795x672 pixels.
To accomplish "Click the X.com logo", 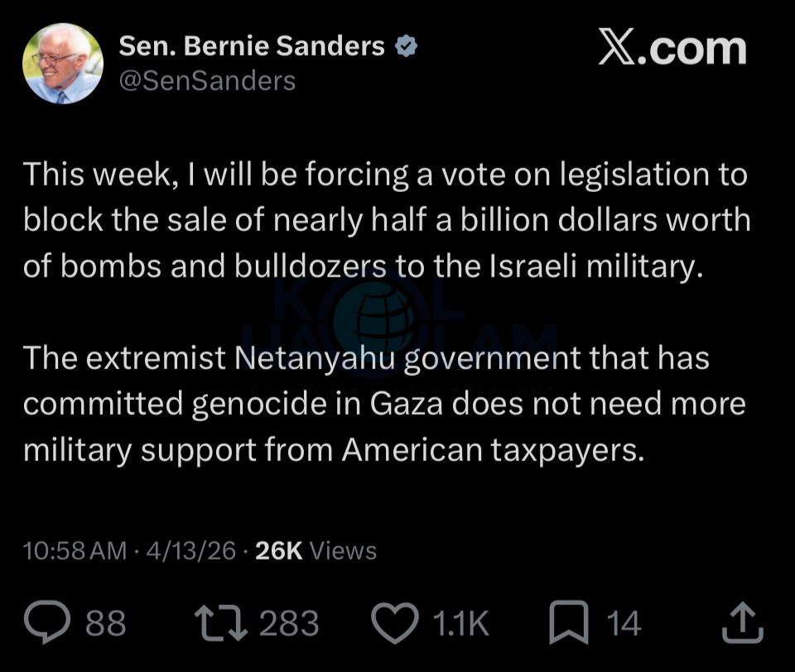I will point(671,48).
